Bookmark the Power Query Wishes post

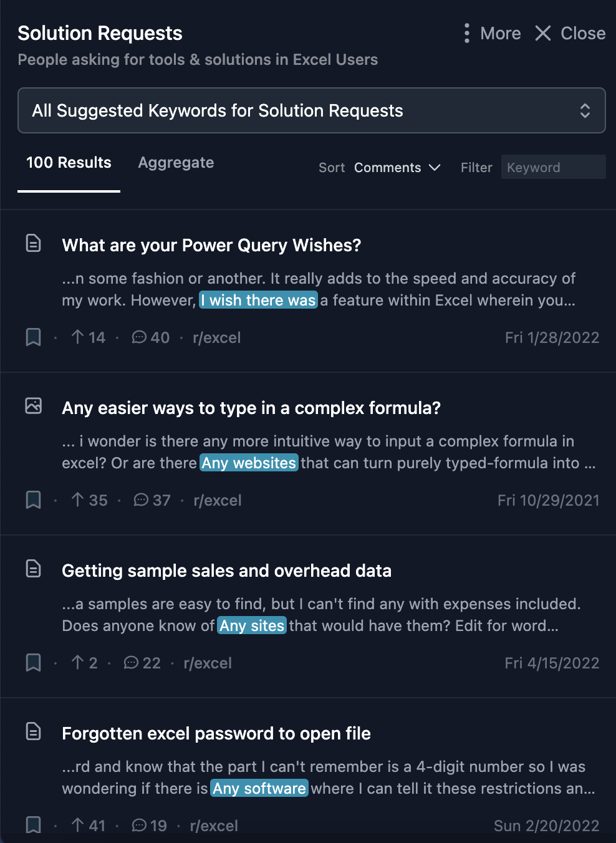pos(33,337)
